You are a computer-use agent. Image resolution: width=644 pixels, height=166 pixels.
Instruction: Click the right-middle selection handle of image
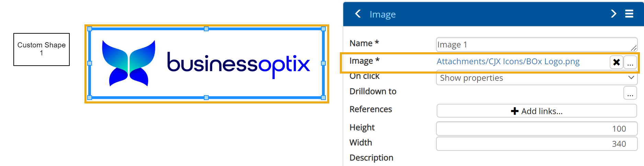(323, 63)
